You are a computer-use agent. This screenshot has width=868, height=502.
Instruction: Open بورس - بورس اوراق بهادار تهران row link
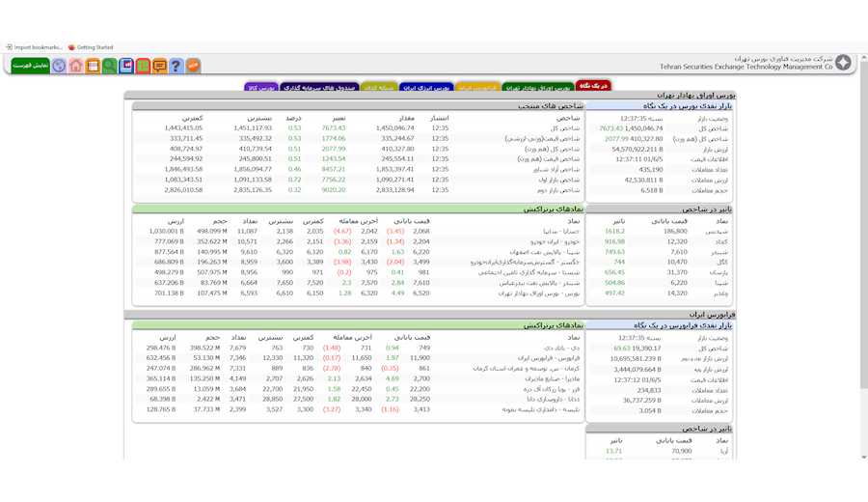(539, 293)
